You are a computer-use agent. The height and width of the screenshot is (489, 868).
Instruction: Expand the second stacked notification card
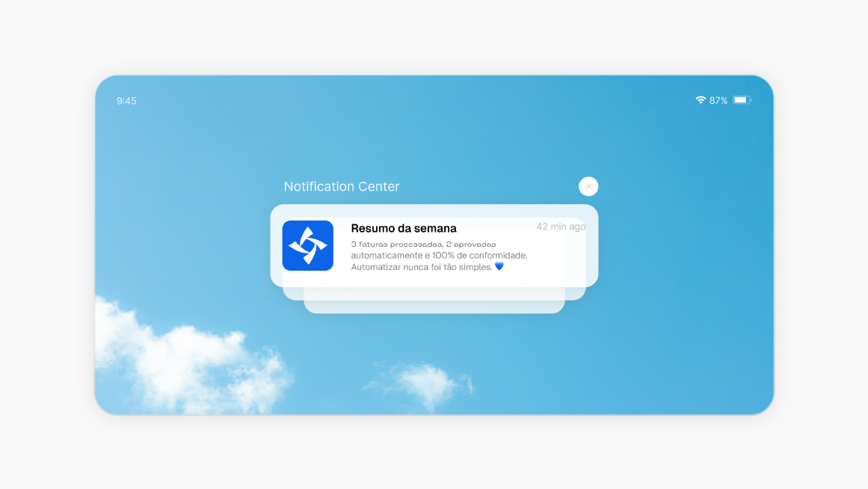[x=434, y=294]
